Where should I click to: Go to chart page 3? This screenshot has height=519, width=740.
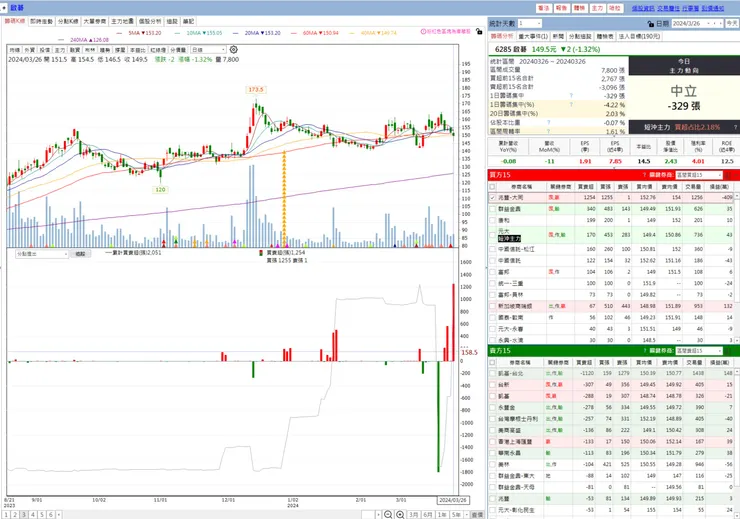coord(24,515)
